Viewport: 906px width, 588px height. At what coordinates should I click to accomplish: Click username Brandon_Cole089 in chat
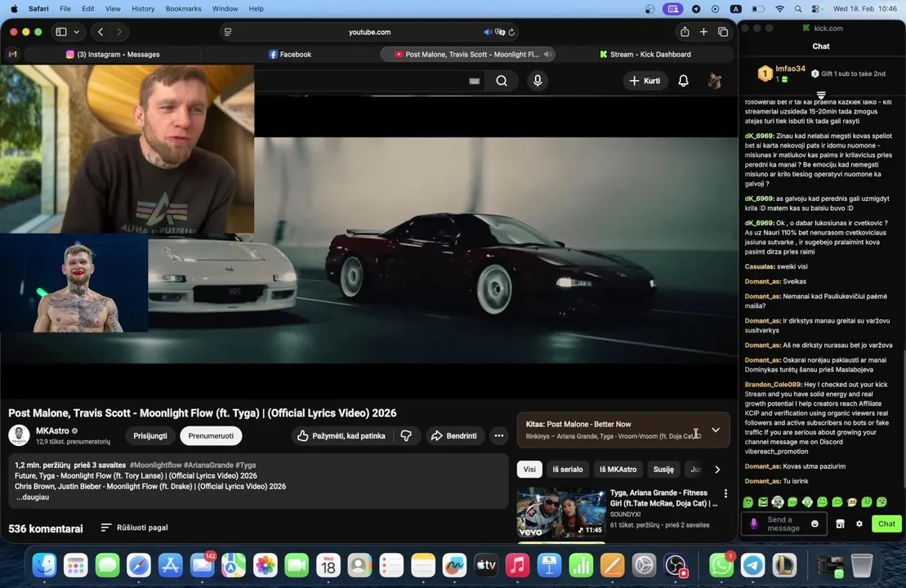click(773, 384)
